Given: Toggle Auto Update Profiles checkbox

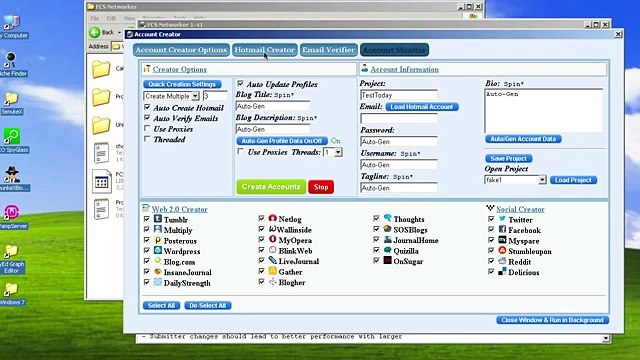Looking at the screenshot, I should point(240,84).
